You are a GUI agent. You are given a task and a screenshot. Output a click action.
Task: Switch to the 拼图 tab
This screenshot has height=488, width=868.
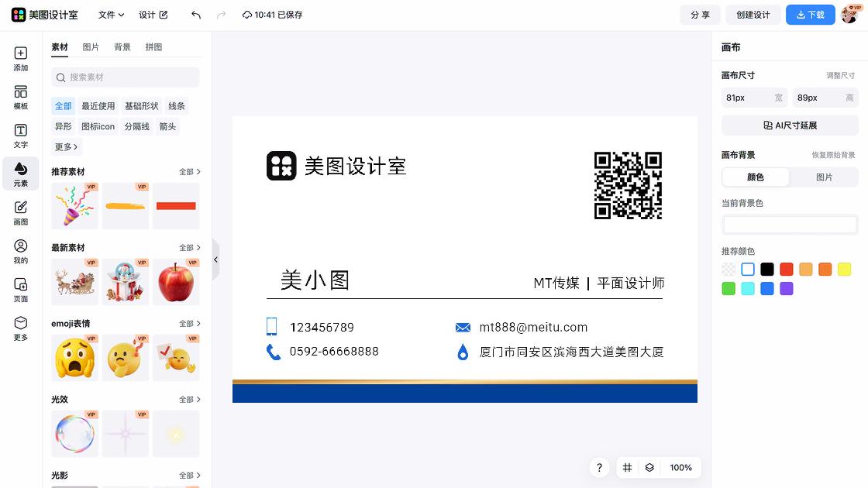pyautogui.click(x=154, y=47)
